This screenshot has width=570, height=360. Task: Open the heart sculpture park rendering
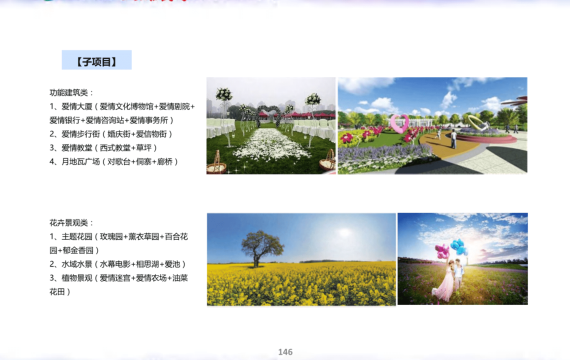(x=433, y=125)
